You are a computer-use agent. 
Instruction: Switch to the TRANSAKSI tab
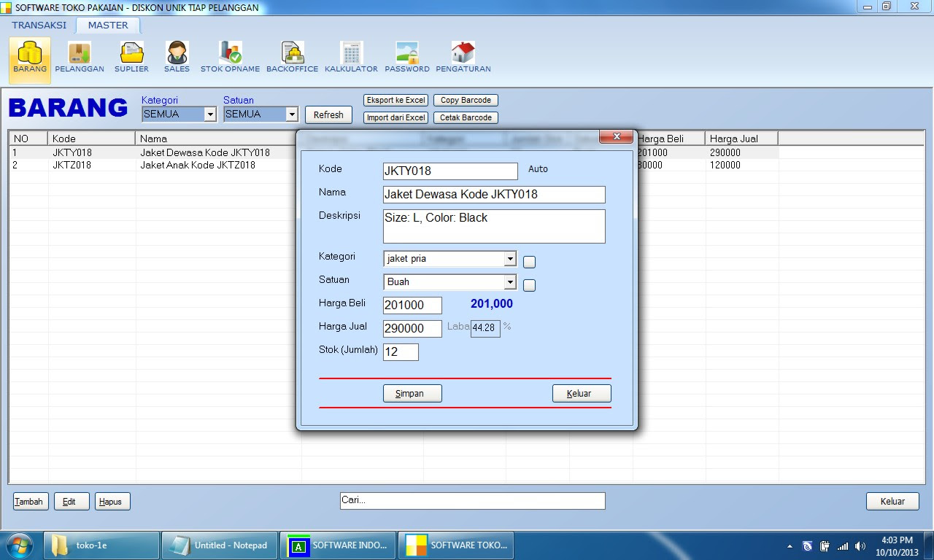[x=39, y=25]
